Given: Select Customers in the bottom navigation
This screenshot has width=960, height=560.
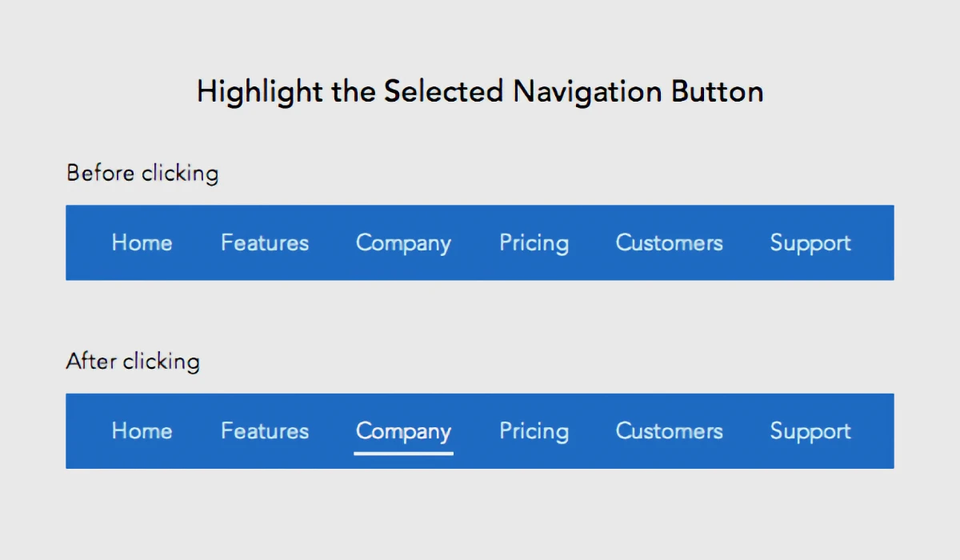Looking at the screenshot, I should click(x=669, y=430).
